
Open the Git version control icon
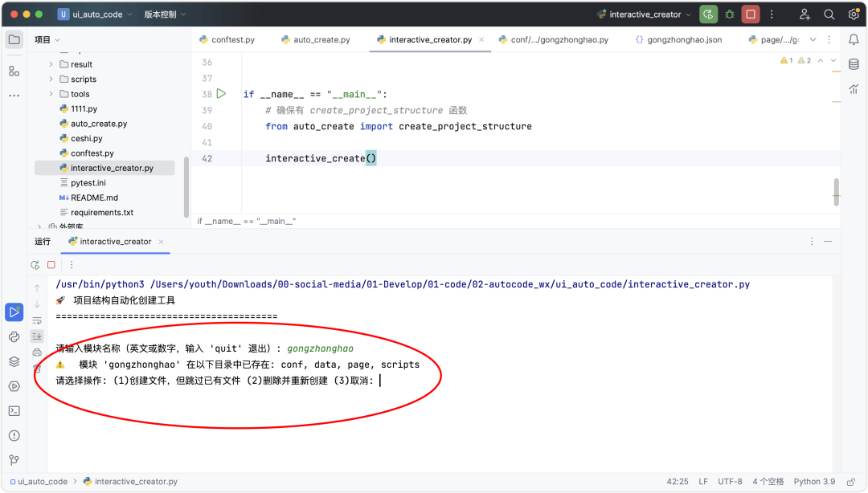point(14,460)
